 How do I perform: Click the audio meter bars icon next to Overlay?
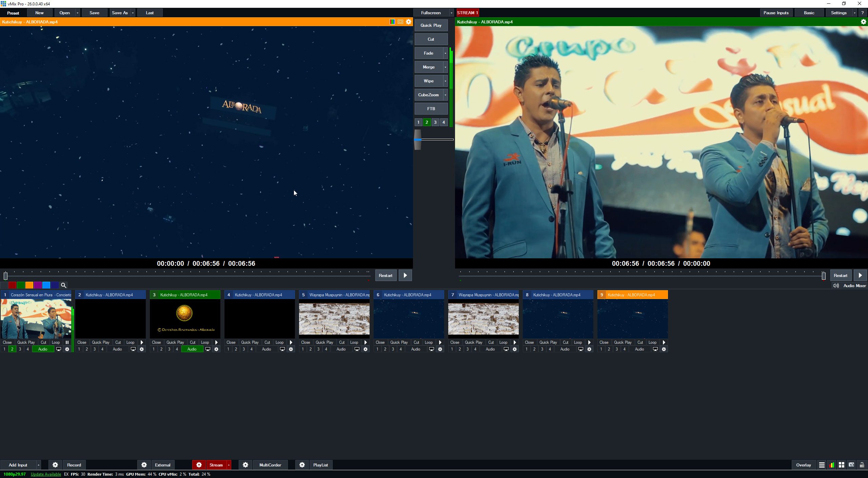(832, 465)
